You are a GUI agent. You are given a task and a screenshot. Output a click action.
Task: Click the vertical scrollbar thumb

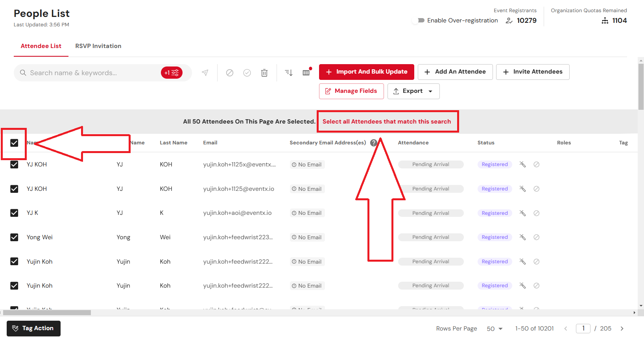pos(641,87)
